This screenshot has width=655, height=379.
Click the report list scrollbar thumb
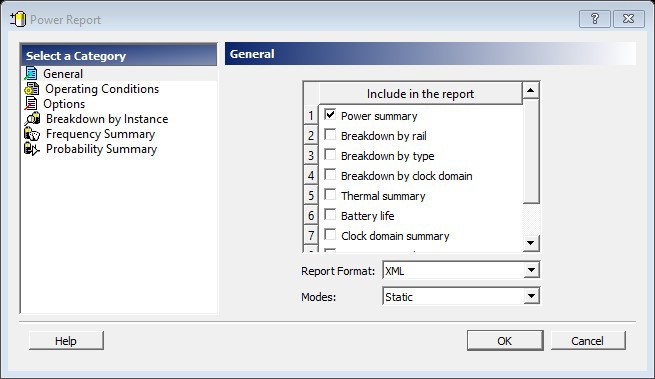click(x=531, y=151)
